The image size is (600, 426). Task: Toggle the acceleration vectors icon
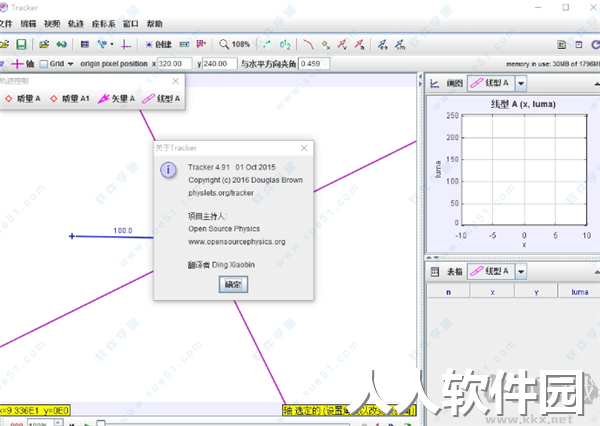point(359,44)
